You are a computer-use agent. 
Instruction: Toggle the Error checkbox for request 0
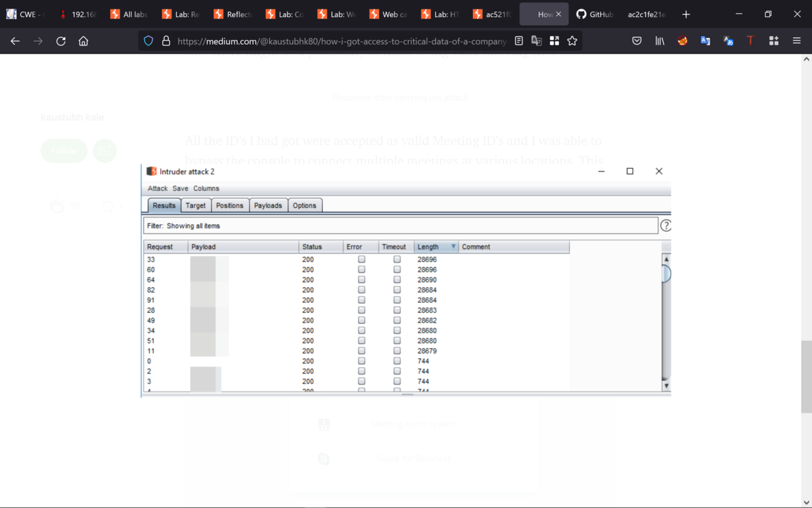(x=361, y=361)
